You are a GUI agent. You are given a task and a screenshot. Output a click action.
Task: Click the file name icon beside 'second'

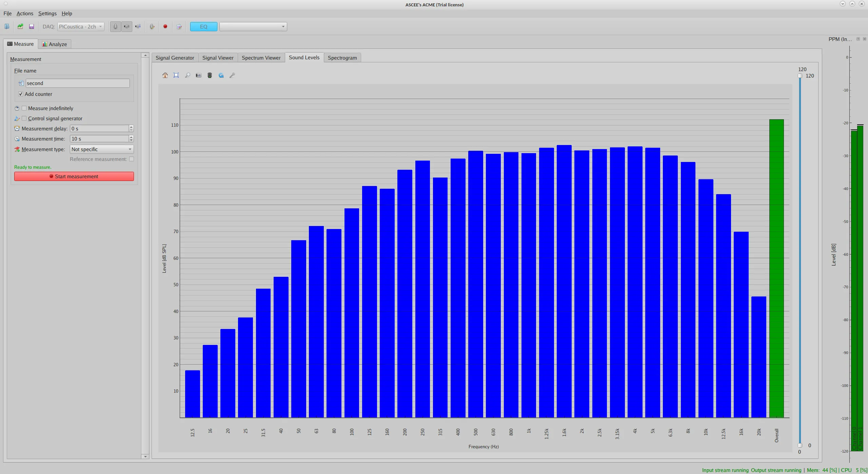[x=21, y=83]
